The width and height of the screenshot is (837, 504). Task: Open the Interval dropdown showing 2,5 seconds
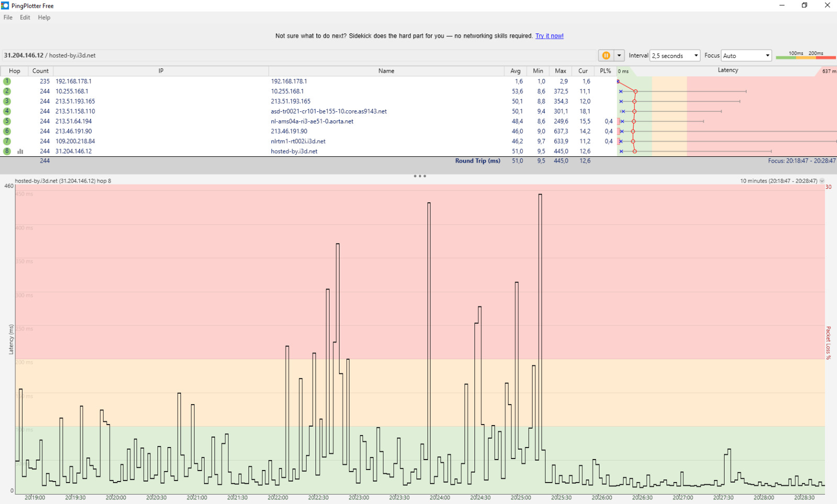tap(675, 55)
